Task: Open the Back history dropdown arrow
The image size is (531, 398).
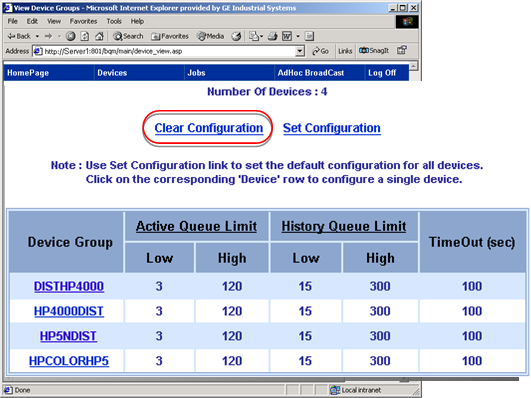Action: [x=37, y=36]
